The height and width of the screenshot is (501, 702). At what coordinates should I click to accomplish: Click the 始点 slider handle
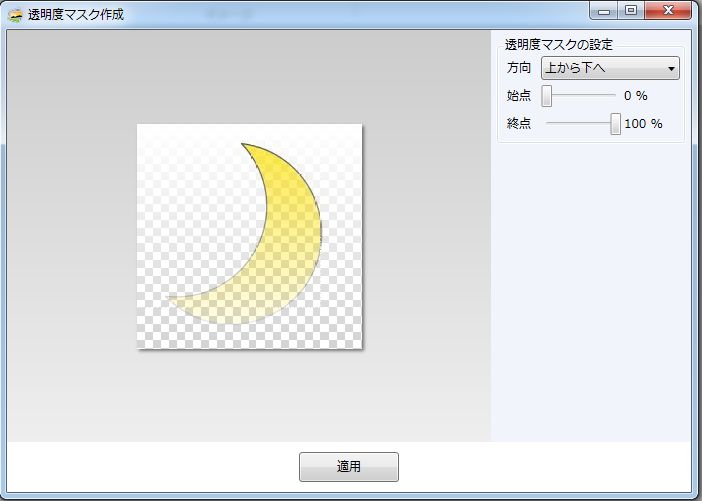pyautogui.click(x=546, y=96)
